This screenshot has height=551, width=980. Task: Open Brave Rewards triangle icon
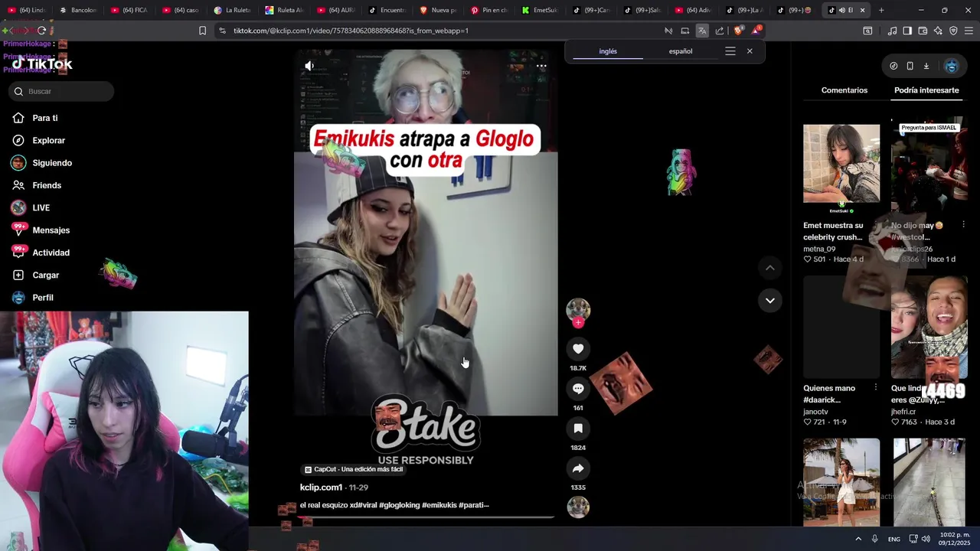tap(756, 31)
